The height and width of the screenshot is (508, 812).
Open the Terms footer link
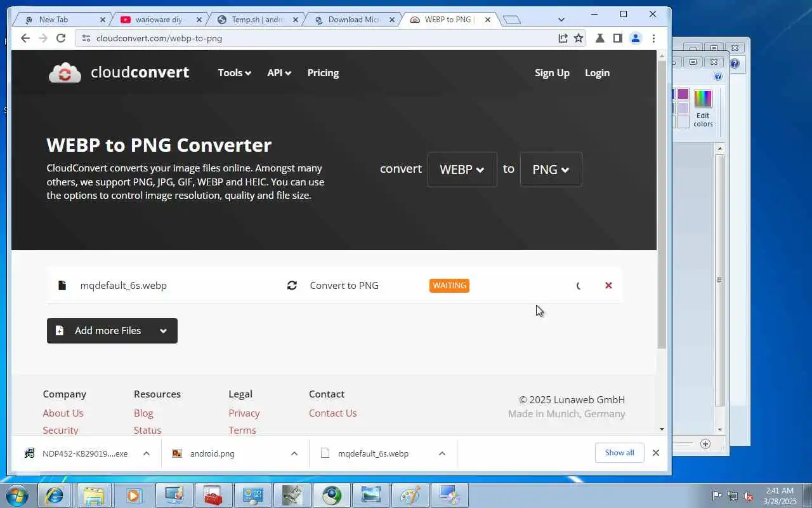pos(242,430)
